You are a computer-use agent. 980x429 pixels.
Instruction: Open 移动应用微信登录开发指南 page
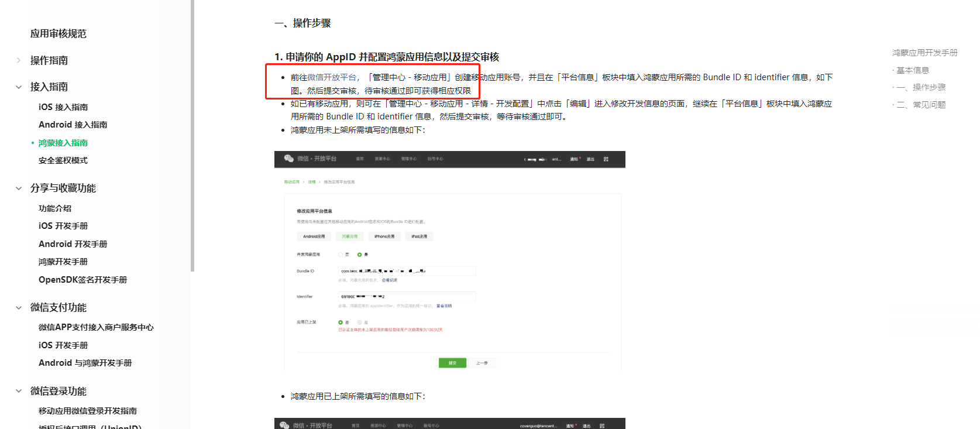(x=88, y=411)
